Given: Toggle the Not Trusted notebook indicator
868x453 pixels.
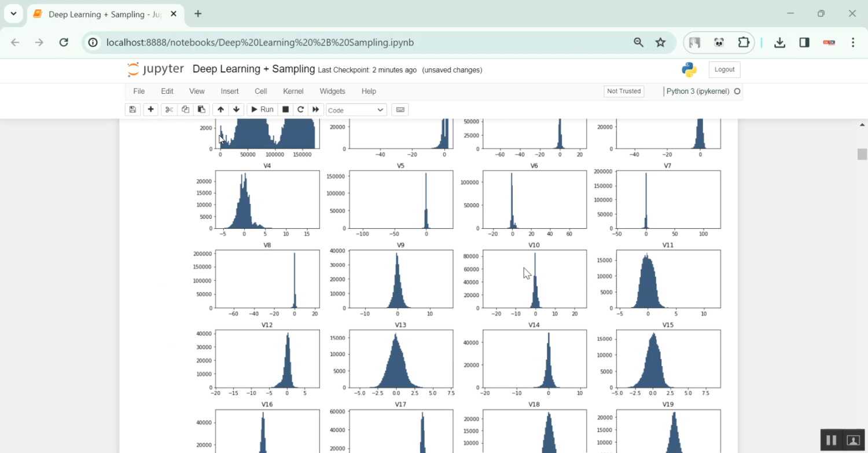Looking at the screenshot, I should tap(623, 91).
